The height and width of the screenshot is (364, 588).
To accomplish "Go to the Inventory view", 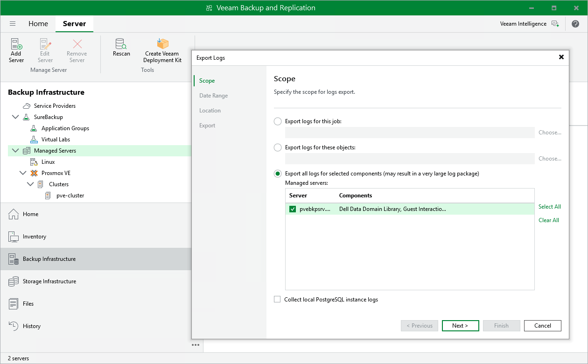I will [35, 237].
